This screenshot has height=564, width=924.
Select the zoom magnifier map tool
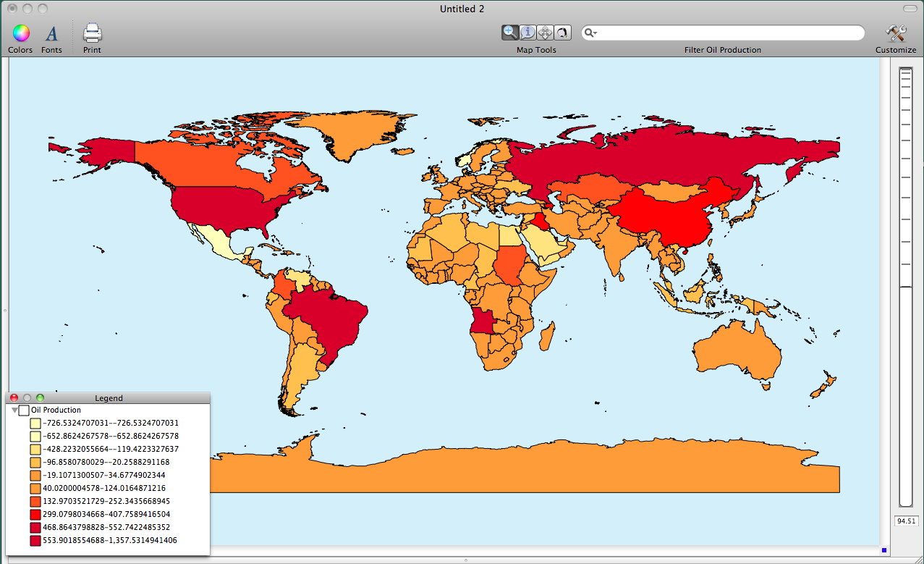tap(510, 33)
